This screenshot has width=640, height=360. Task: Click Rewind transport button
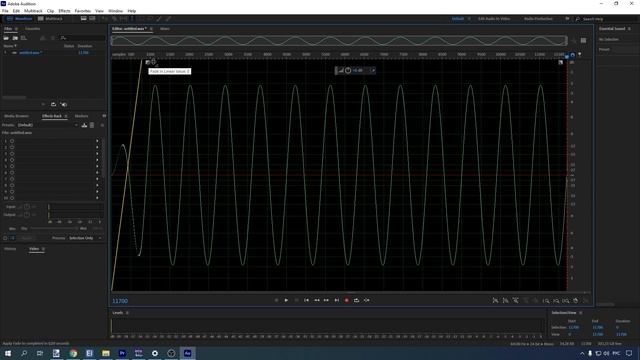point(317,300)
